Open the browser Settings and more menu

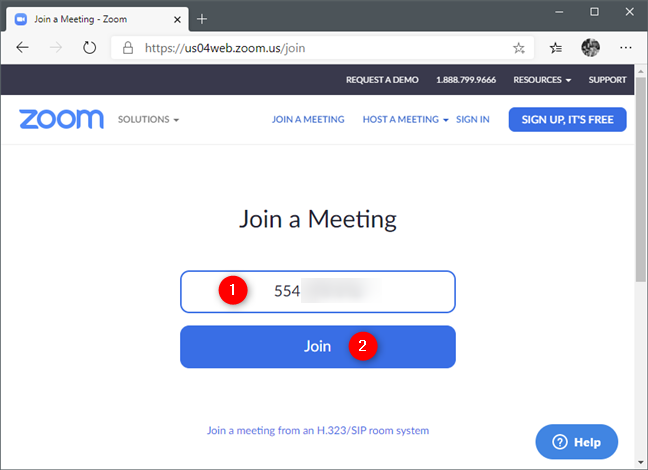[x=626, y=48]
